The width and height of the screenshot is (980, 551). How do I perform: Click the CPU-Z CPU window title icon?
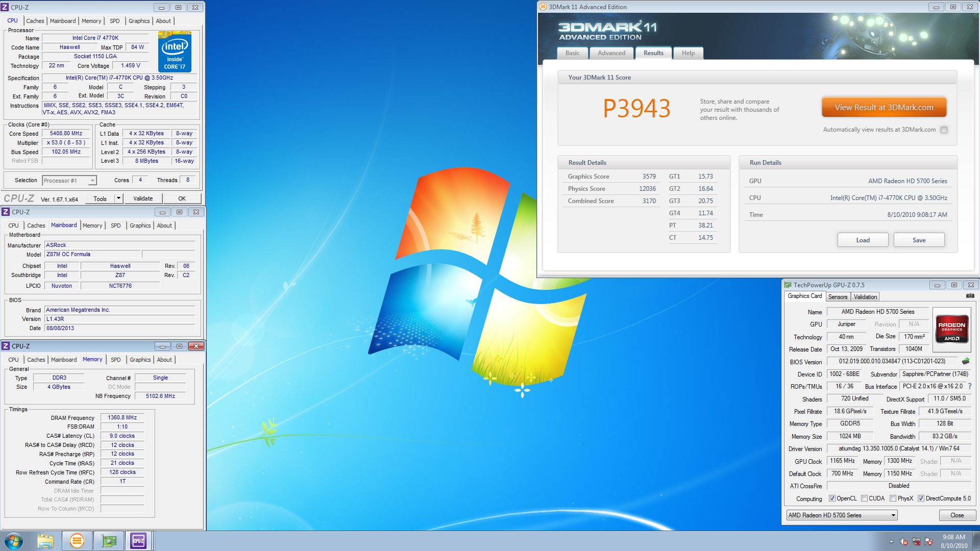(5, 7)
